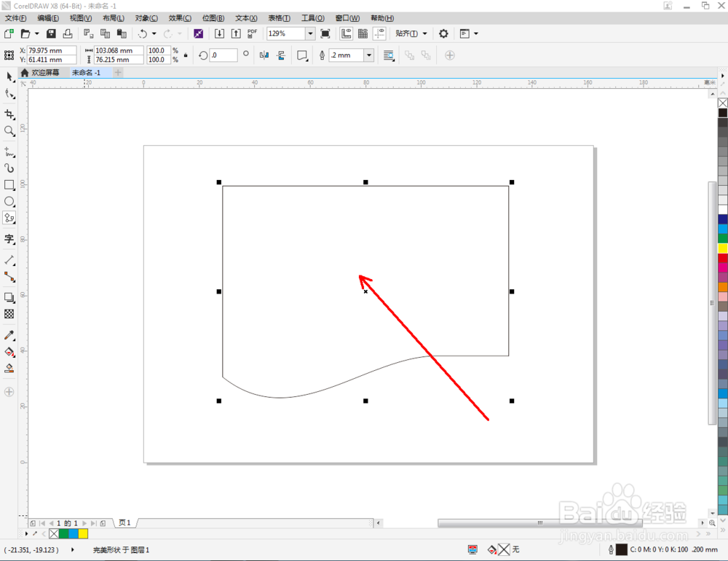Select the Zoom tool
Viewport: 728px width, 561px height.
9,131
